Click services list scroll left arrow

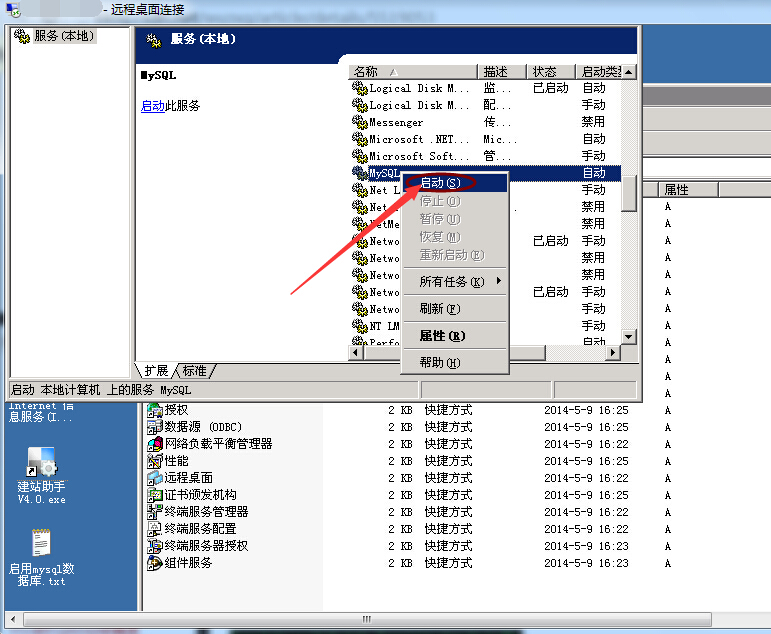click(356, 353)
